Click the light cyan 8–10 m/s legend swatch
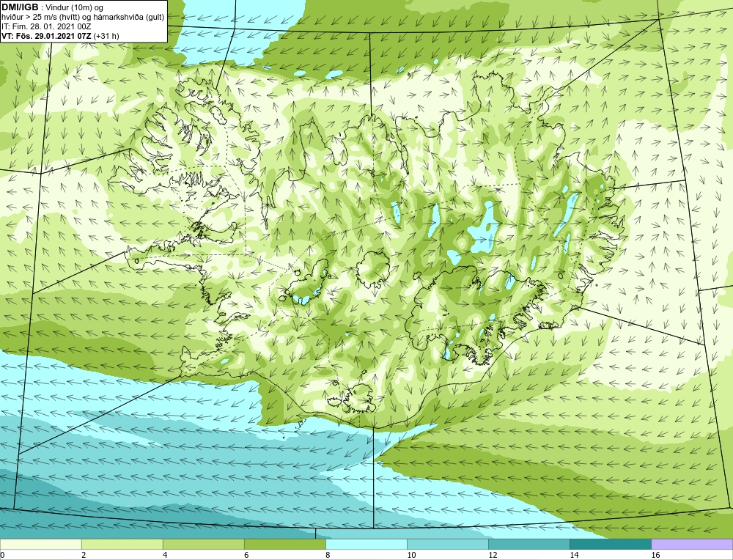 click(x=366, y=544)
